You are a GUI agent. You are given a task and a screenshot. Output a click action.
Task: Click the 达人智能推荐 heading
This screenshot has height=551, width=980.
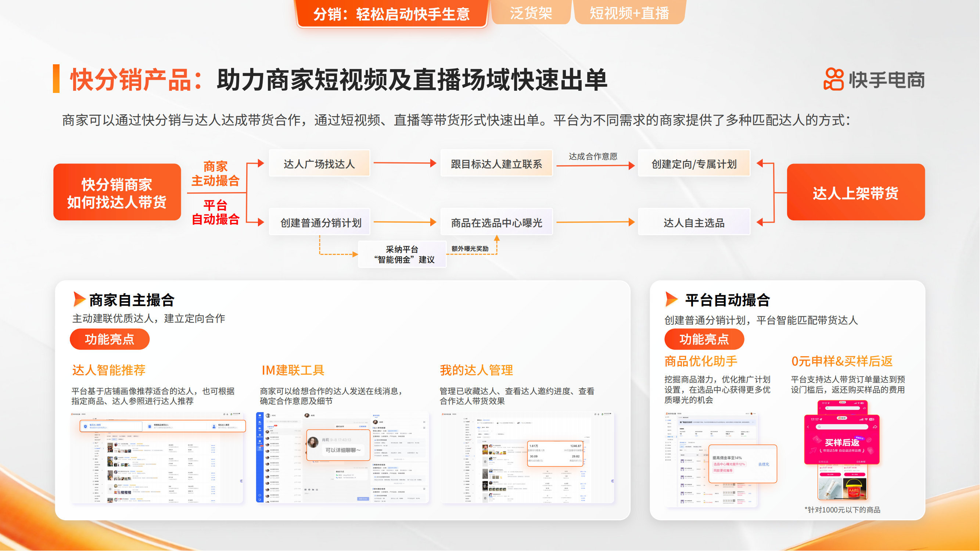point(109,370)
